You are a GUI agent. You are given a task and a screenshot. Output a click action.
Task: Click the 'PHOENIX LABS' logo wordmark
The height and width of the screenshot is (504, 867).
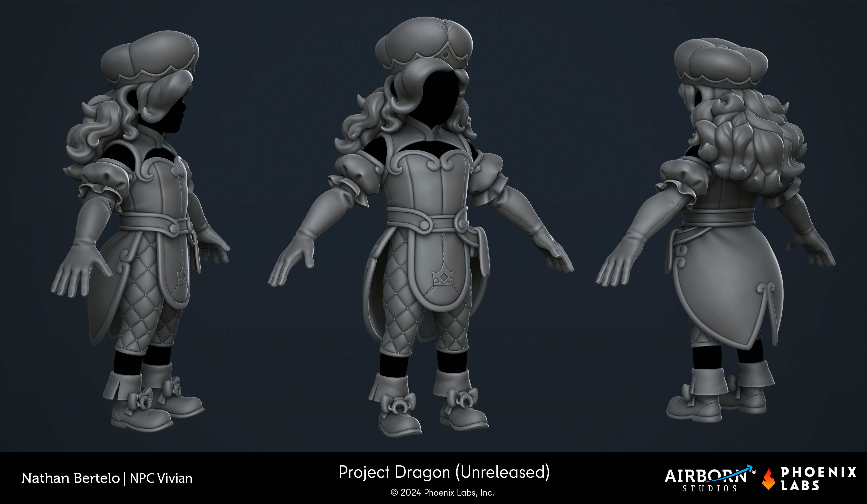click(818, 479)
